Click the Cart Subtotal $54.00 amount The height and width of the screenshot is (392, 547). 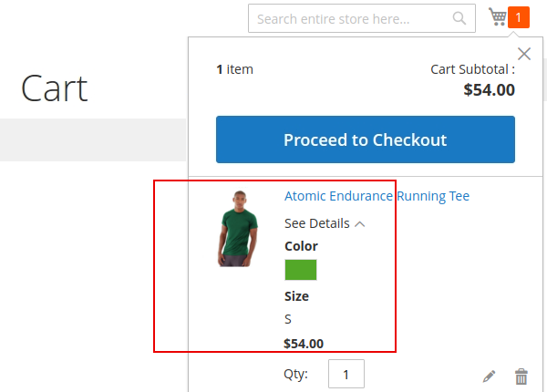pyautogui.click(x=489, y=89)
